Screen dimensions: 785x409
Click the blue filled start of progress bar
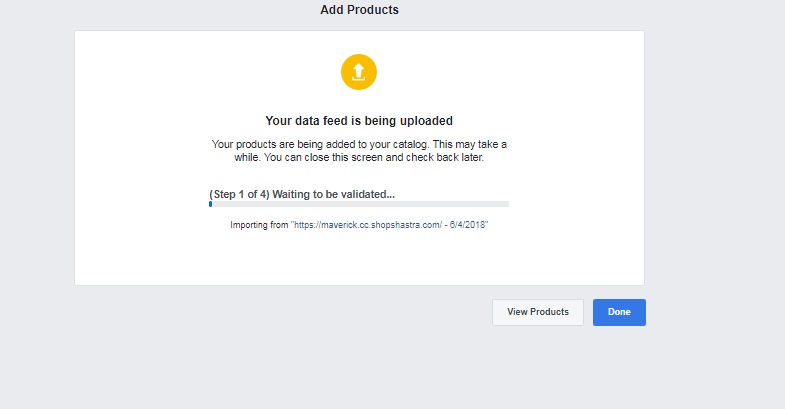click(x=210, y=204)
